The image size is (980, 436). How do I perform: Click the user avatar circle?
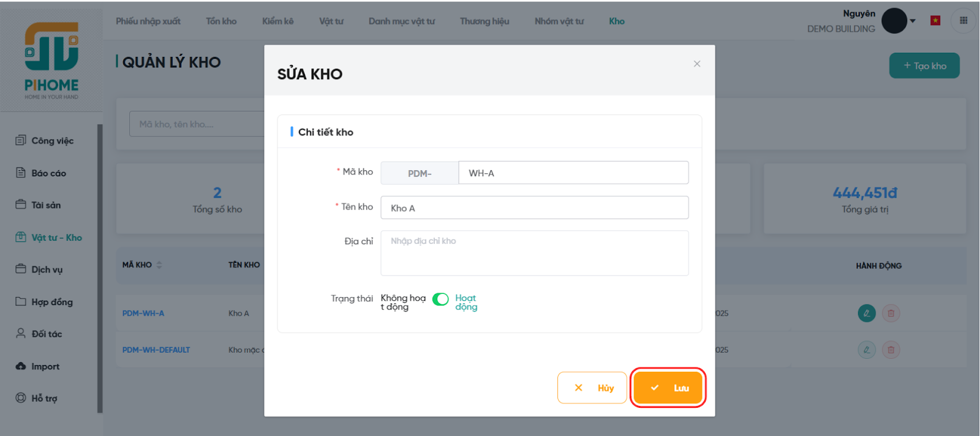pyautogui.click(x=894, y=21)
